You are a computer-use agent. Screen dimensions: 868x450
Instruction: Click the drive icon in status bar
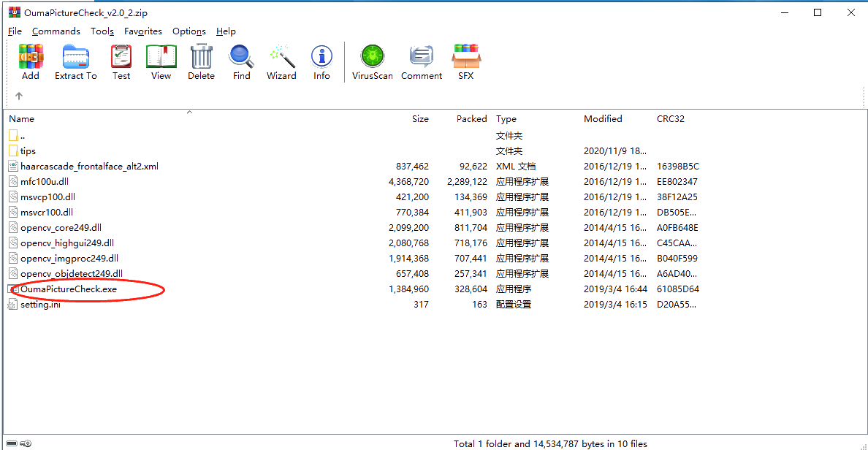(12, 443)
